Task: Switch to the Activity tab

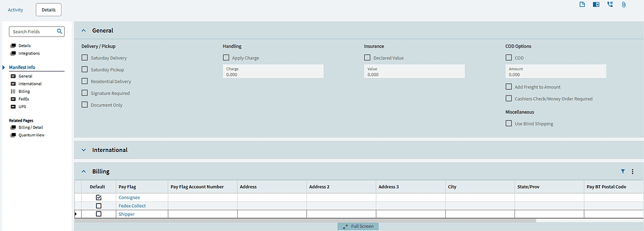Action: (x=16, y=9)
